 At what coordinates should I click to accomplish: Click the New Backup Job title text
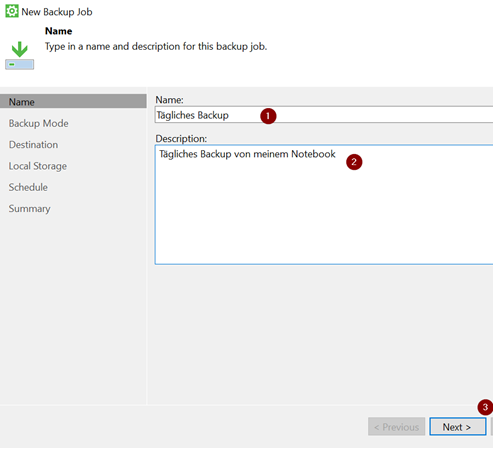point(57,12)
